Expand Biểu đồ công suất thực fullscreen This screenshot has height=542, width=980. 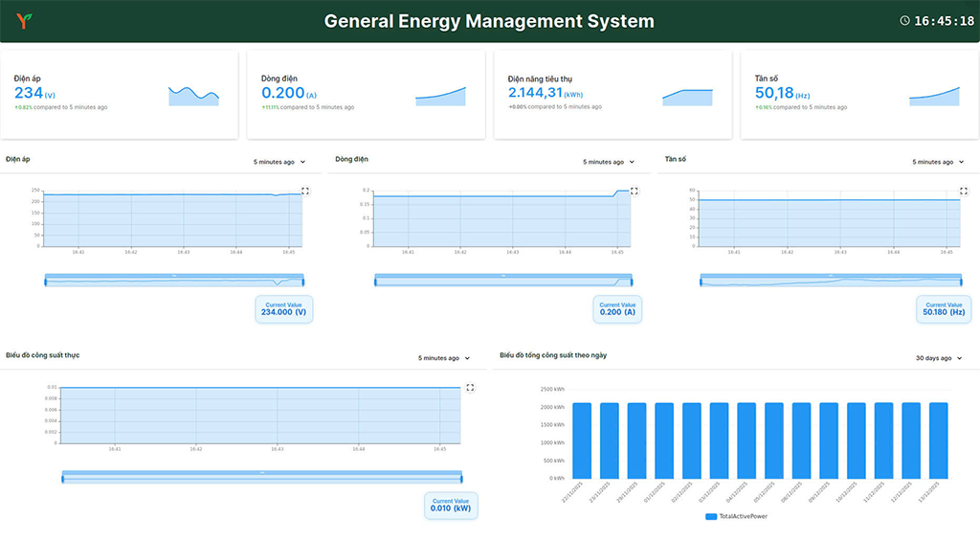tap(470, 387)
